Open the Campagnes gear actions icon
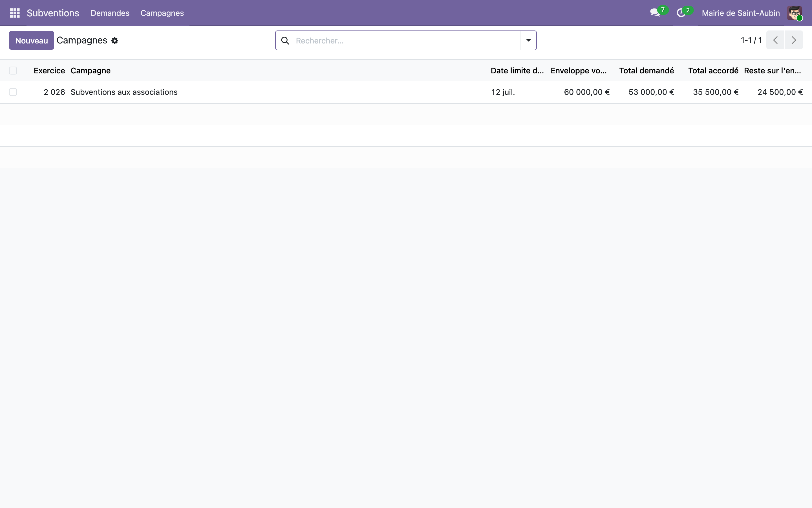Screen dimensions: 812x508 click(115, 41)
